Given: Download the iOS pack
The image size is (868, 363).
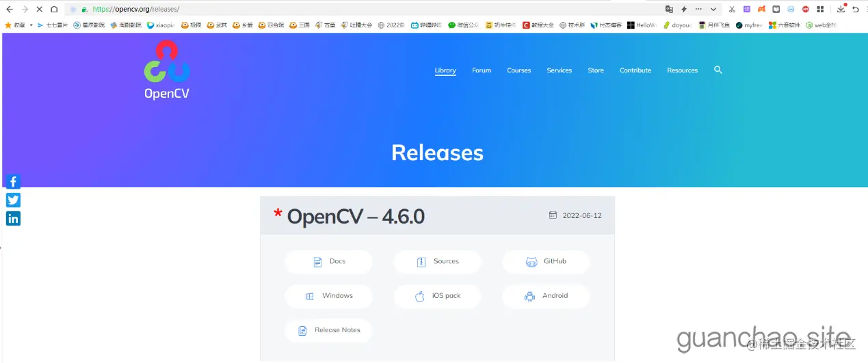Looking at the screenshot, I should 438,296.
